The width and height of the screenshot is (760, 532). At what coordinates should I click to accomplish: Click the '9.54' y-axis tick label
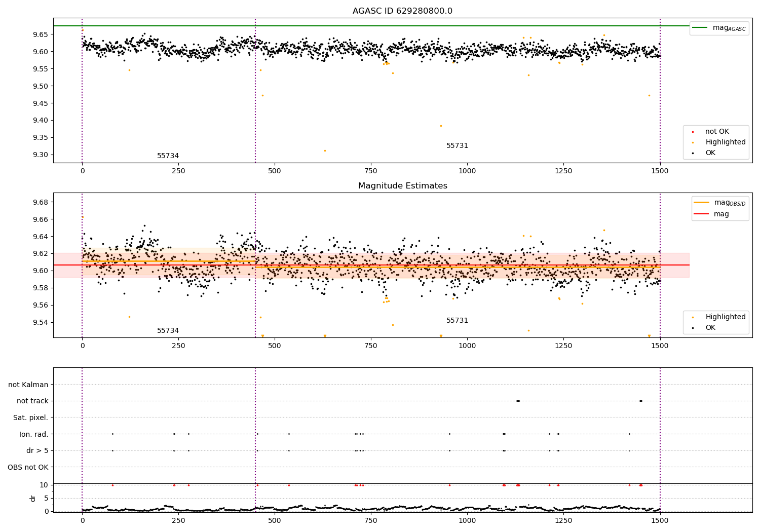tap(40, 323)
